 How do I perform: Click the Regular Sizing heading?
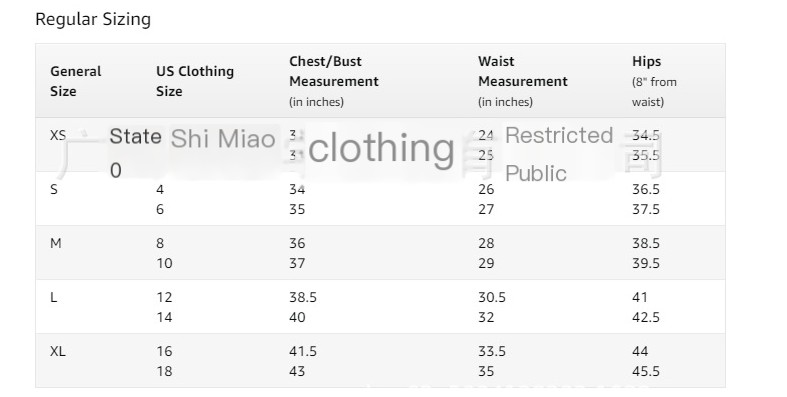click(93, 20)
